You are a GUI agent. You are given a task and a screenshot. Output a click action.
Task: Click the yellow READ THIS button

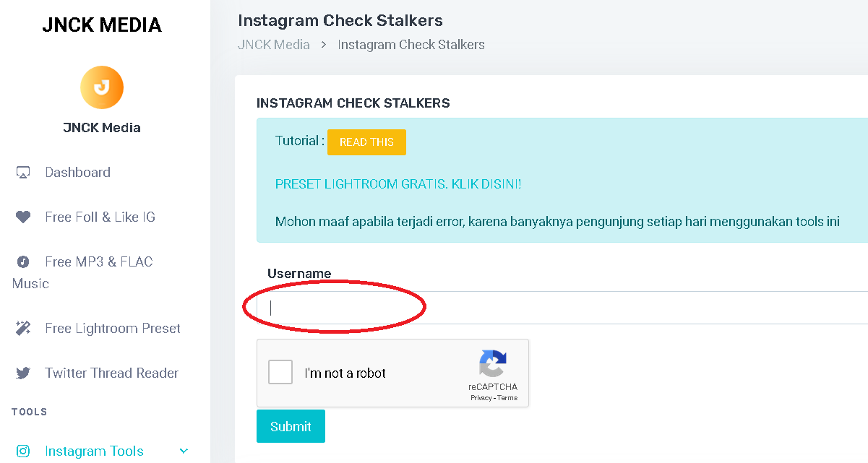(366, 142)
